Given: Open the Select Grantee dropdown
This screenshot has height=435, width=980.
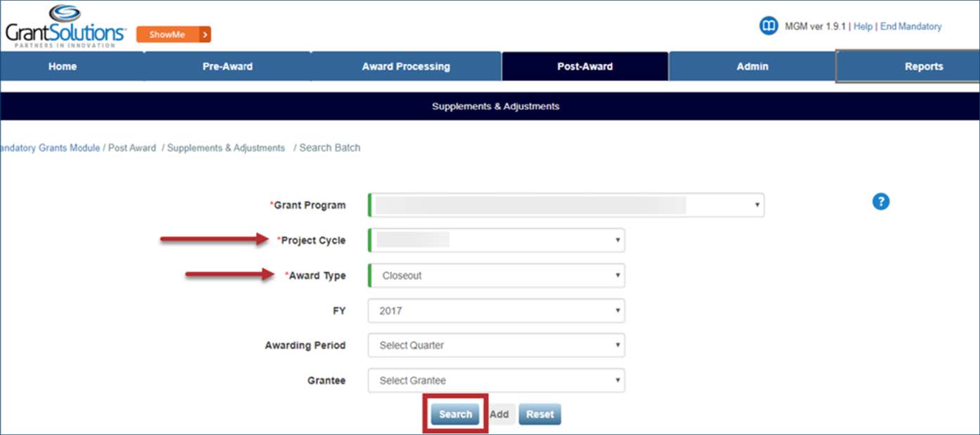Looking at the screenshot, I should coord(496,381).
